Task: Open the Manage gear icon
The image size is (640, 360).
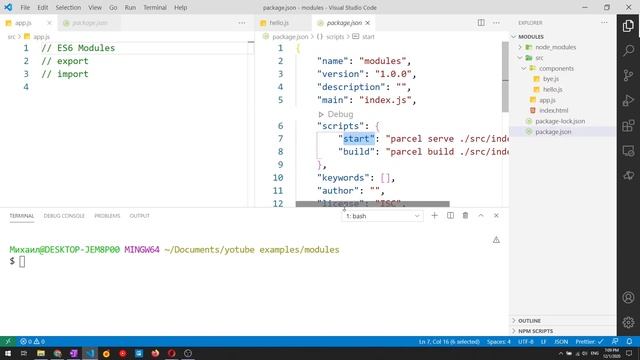Action: click(628, 322)
